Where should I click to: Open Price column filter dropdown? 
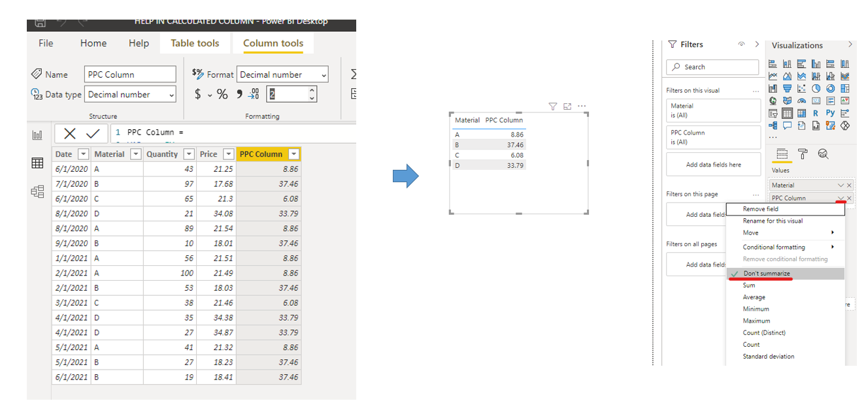pos(228,155)
